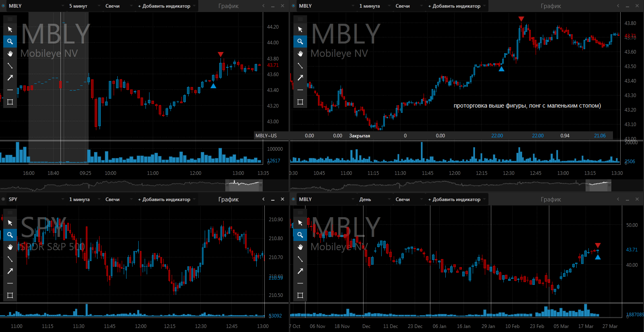Click Добавить индикатор in the SPY chart
Image resolution: width=644 pixels, height=332 pixels.
166,199
